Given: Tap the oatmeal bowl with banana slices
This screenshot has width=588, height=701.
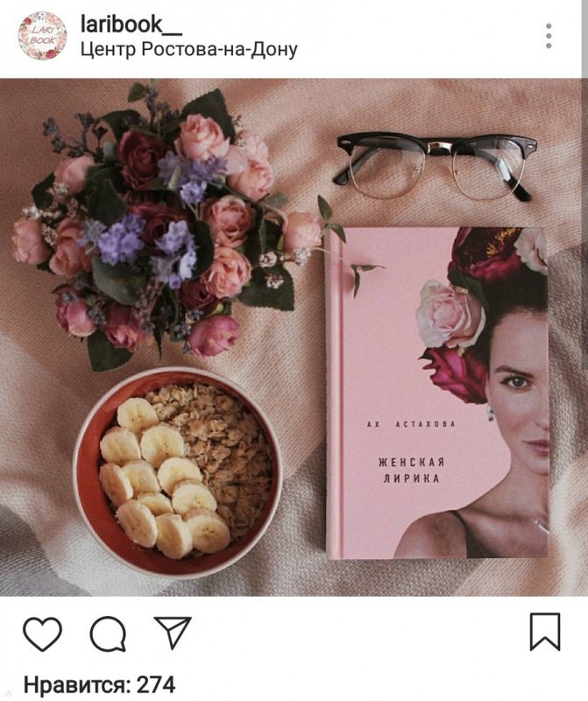Looking at the screenshot, I should pos(178,472).
